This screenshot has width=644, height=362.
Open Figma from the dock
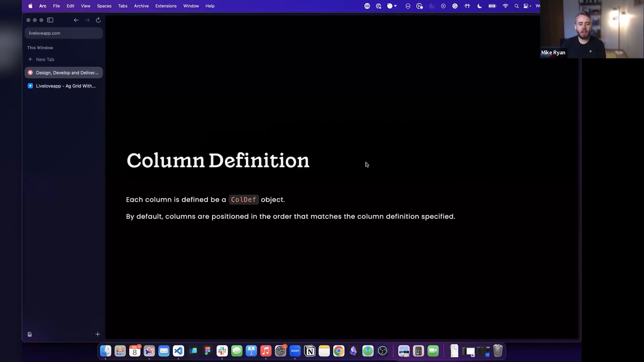click(208, 351)
